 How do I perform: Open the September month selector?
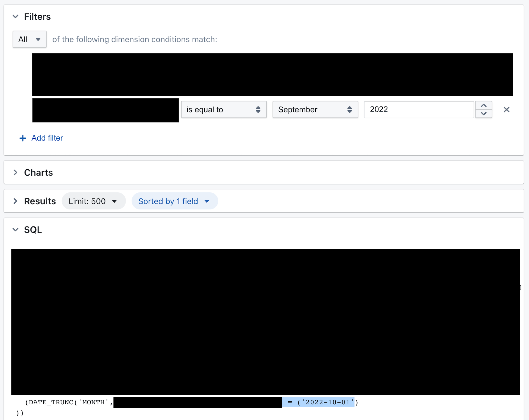(315, 110)
